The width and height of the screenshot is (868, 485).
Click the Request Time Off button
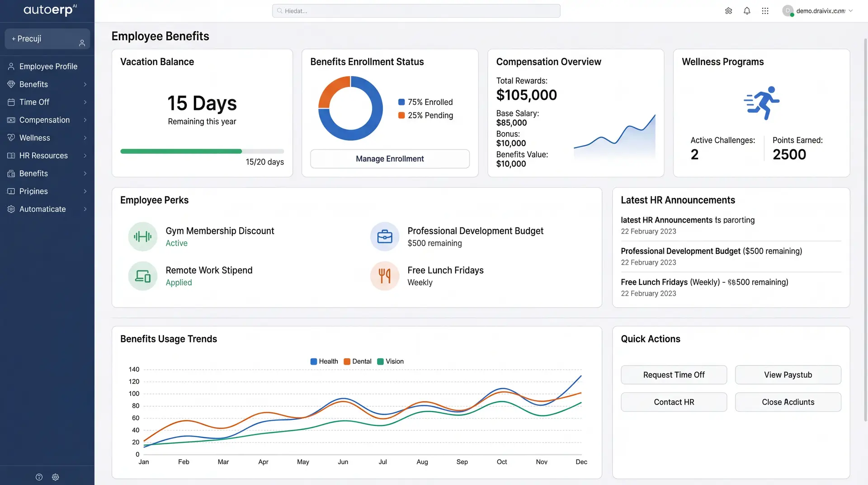pyautogui.click(x=674, y=375)
